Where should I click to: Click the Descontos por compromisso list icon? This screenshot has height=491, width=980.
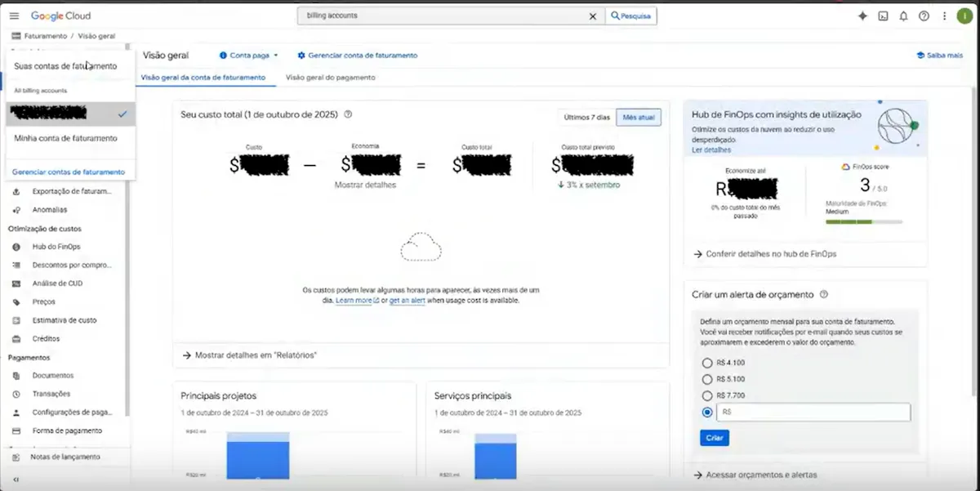coord(16,265)
